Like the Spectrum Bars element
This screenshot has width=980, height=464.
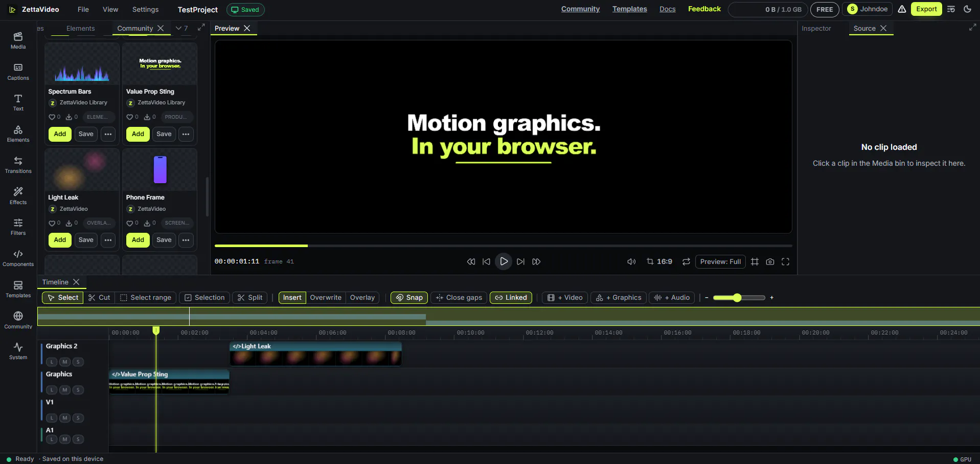point(52,117)
